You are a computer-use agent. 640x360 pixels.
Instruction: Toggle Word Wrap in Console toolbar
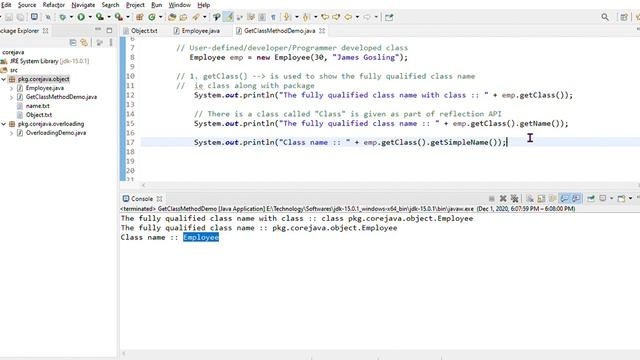point(553,198)
